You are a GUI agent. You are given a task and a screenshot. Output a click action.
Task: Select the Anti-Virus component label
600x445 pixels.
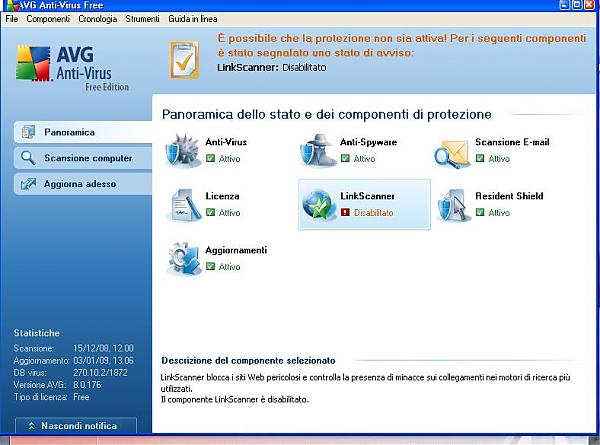(226, 142)
